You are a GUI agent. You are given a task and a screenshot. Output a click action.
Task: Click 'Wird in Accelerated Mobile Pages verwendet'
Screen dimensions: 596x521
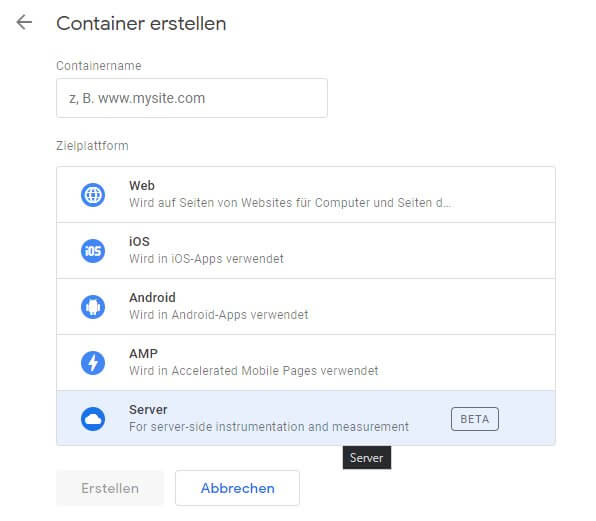pyautogui.click(x=254, y=371)
